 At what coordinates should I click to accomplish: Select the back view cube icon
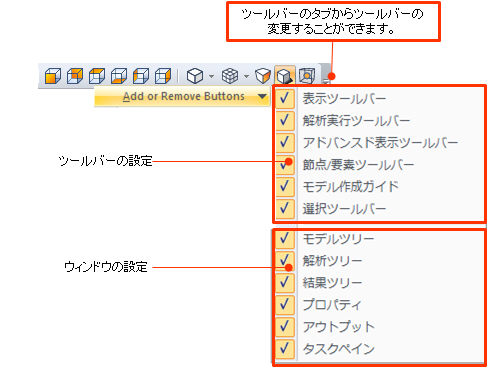tap(75, 76)
